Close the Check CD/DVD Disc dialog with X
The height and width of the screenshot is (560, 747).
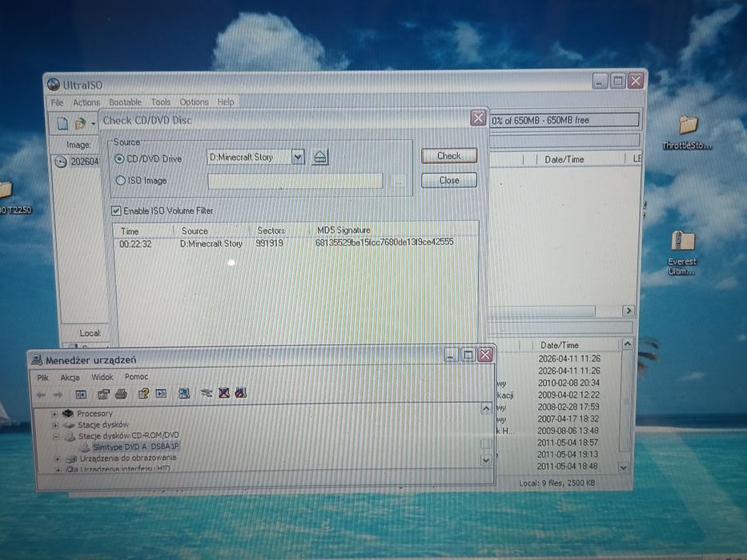(478, 118)
